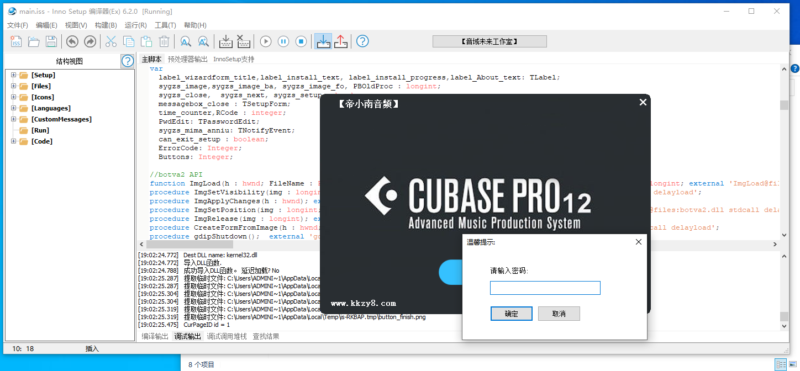
Task: Stop compiling using the X compile icon
Action: point(244,41)
